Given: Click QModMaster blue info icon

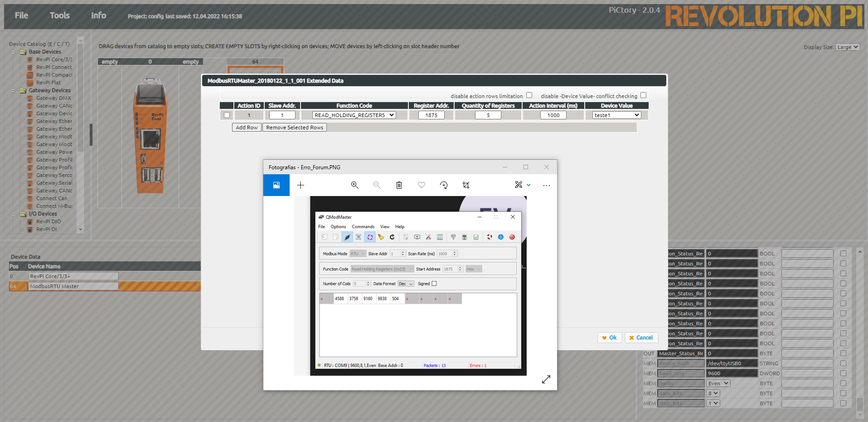Looking at the screenshot, I should tap(501, 237).
